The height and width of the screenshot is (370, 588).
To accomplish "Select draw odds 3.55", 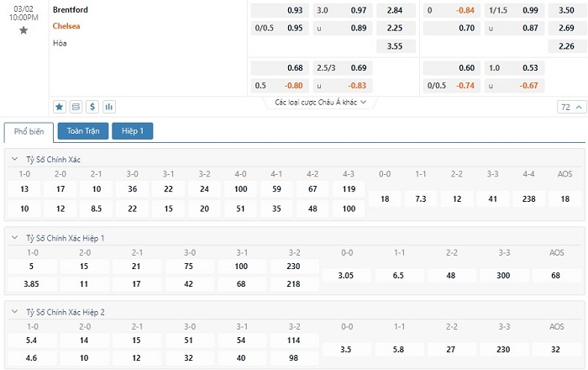I will (x=395, y=46).
